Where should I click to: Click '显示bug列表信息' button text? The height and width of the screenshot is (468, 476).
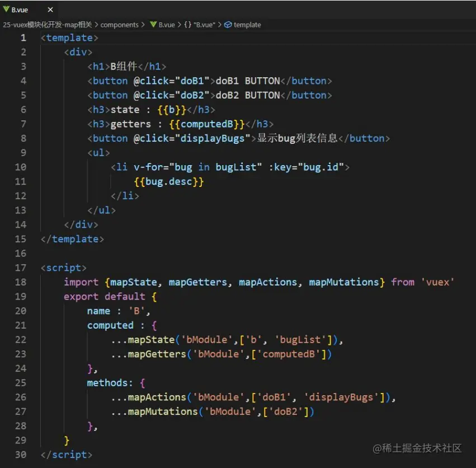click(297, 138)
